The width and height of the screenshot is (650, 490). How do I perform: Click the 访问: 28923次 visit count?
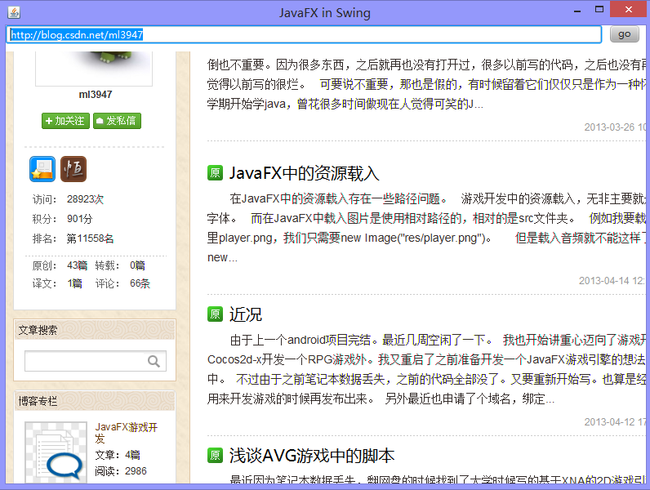point(68,199)
